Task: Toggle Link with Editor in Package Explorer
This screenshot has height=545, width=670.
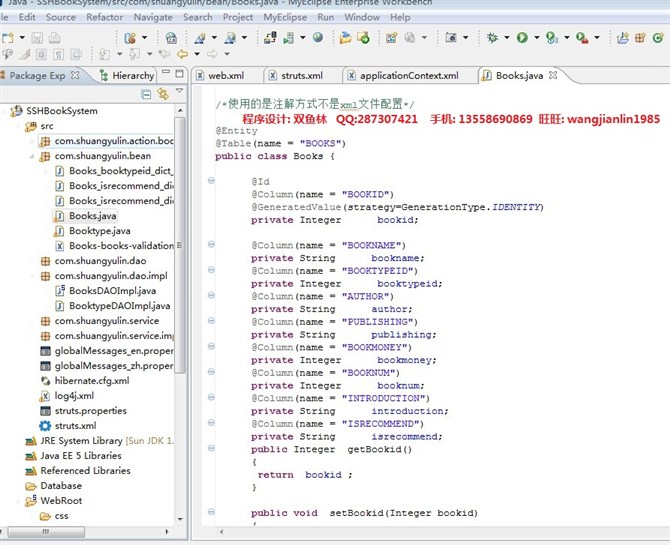Action: (x=163, y=94)
